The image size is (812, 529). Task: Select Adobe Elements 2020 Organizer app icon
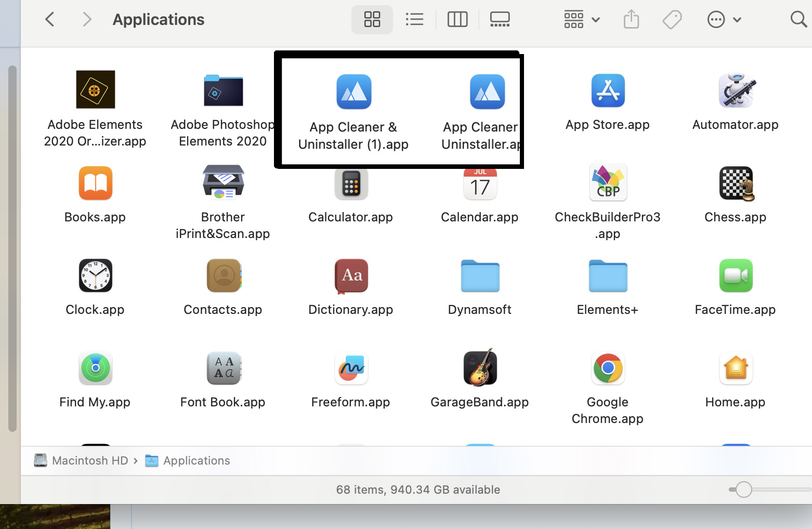coord(95,89)
